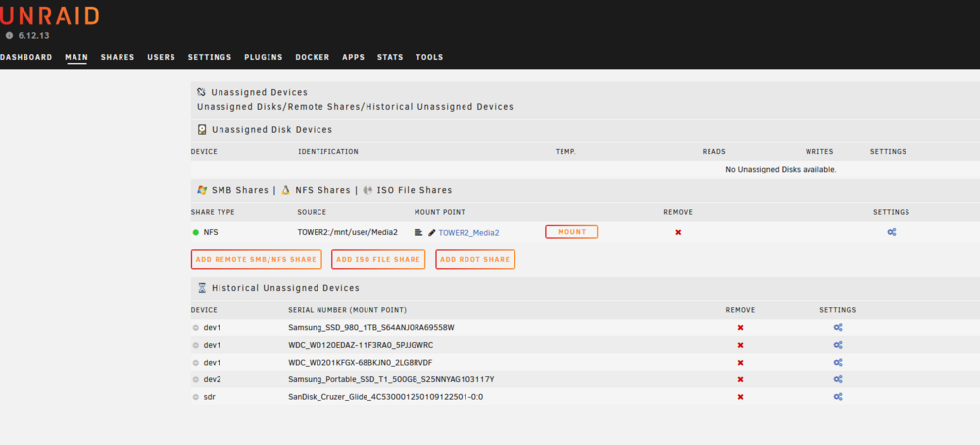Viewport: 980px width, 445px height.
Task: Go to the Docker tab
Action: [313, 57]
